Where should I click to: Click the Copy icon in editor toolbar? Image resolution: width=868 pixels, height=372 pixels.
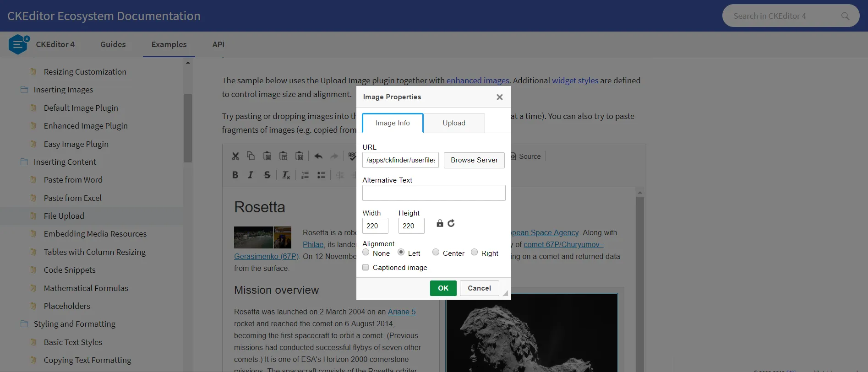coord(251,156)
